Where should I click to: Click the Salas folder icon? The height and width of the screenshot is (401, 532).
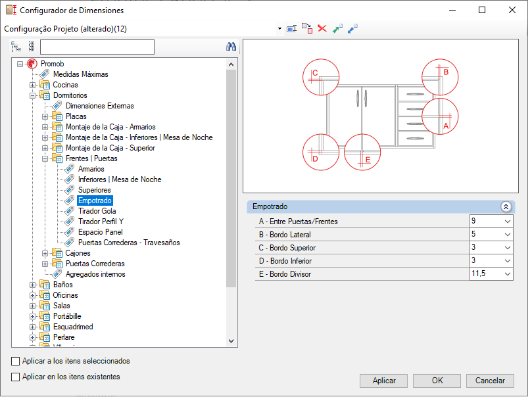tap(45, 306)
